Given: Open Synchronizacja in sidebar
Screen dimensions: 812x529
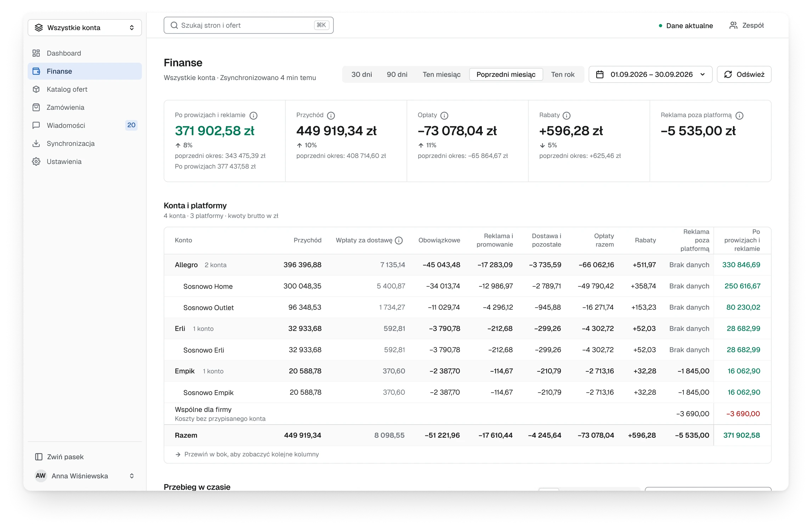Looking at the screenshot, I should (85, 143).
